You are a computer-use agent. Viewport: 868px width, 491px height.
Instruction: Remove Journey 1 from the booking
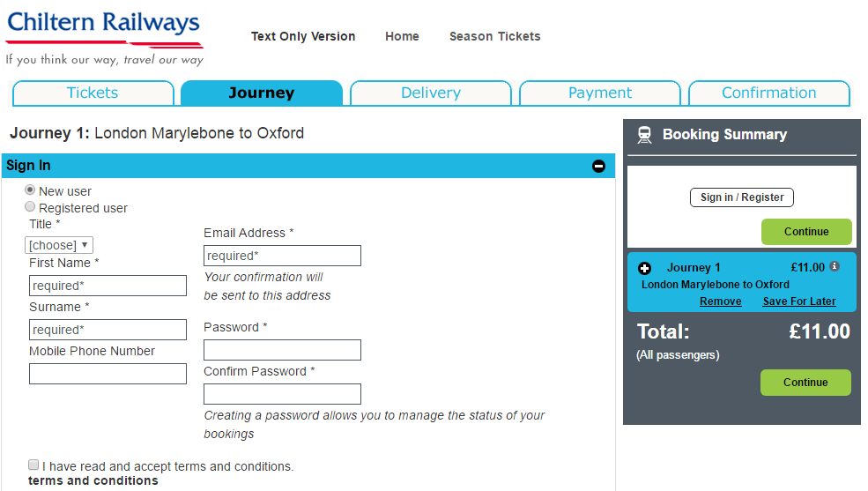(720, 301)
